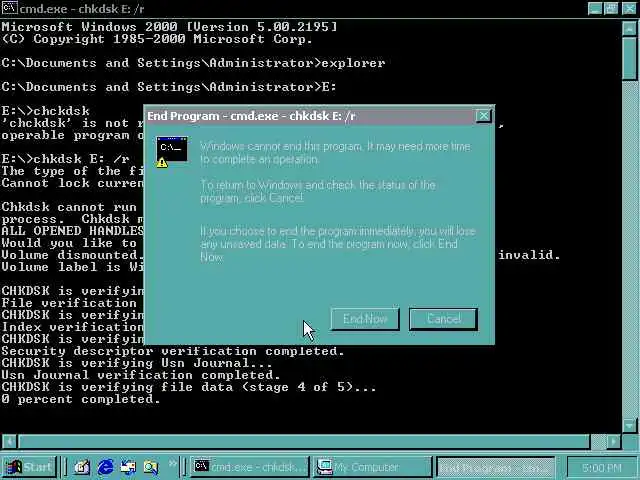Click the vertical scrollbar down arrow
The width and height of the screenshot is (640, 480).
(629, 425)
